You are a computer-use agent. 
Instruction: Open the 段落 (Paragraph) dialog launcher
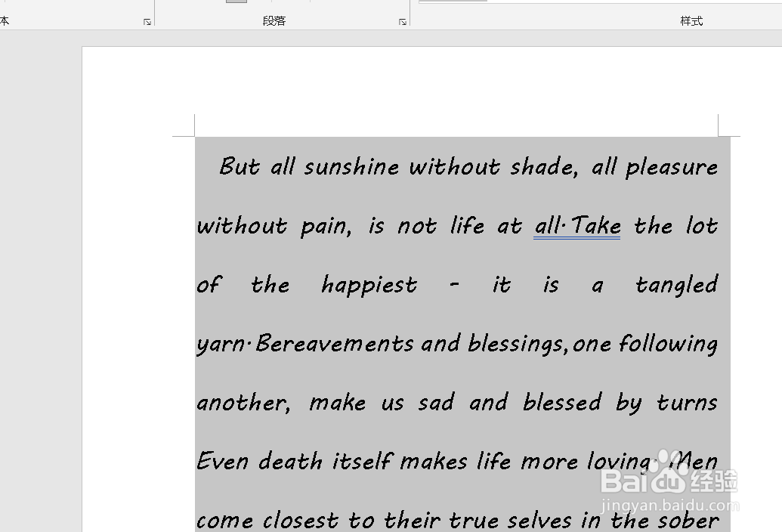[x=403, y=22]
